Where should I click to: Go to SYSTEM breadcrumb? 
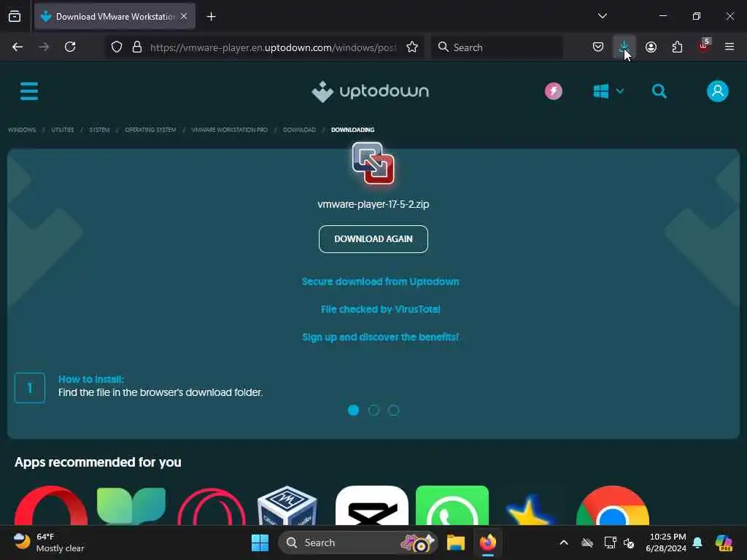point(99,130)
